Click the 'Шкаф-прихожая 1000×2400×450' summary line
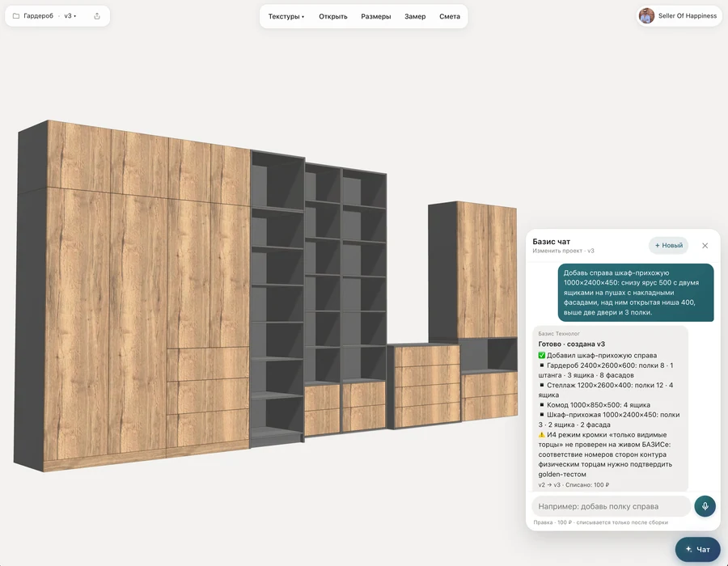Viewport: 728px width, 566px height. [x=609, y=420]
